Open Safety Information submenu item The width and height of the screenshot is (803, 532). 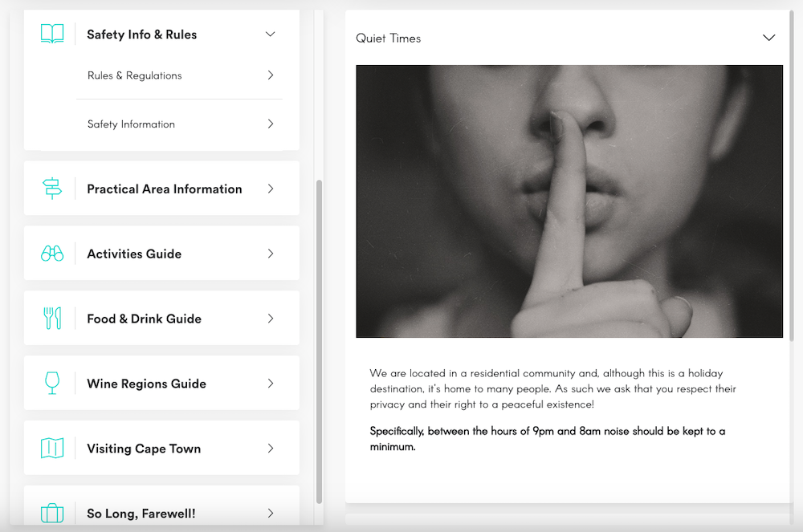click(x=179, y=124)
